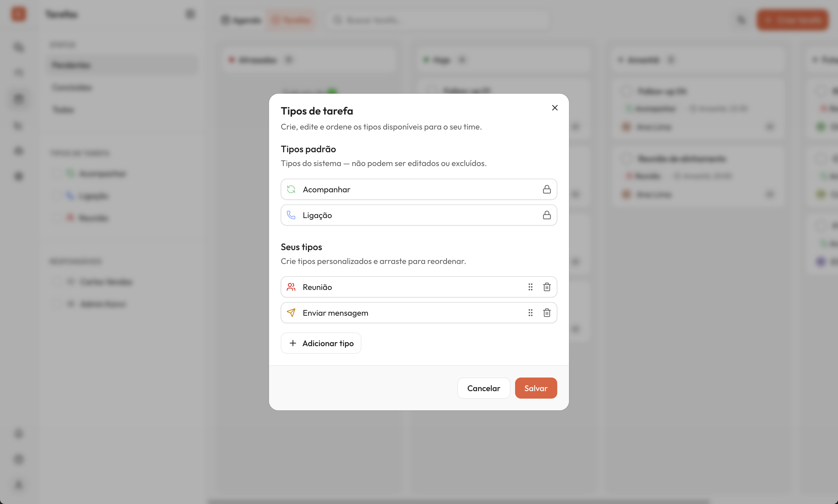Delete the Enviar mensagem task type
The width and height of the screenshot is (838, 504).
click(x=546, y=313)
